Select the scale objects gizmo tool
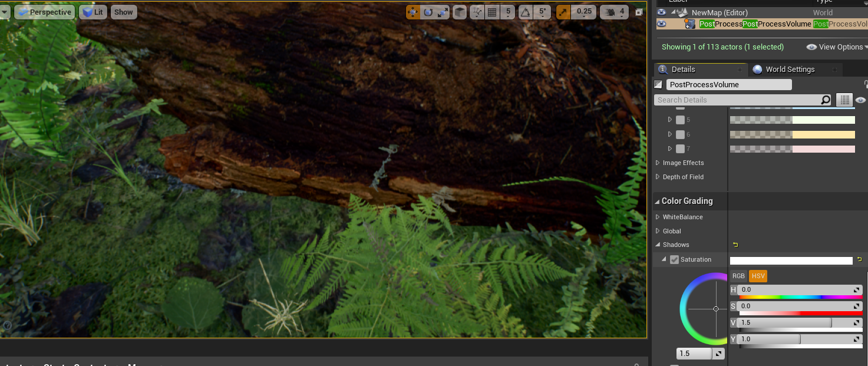This screenshot has height=366, width=868. (443, 12)
